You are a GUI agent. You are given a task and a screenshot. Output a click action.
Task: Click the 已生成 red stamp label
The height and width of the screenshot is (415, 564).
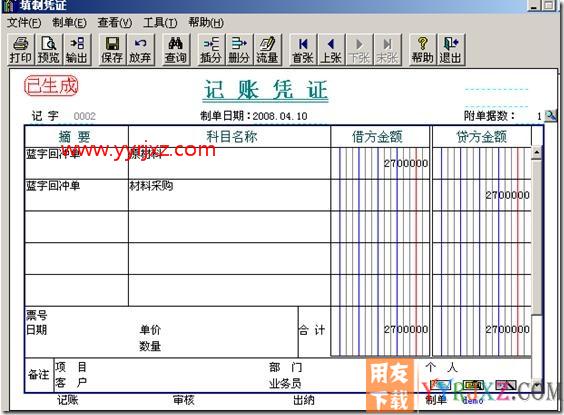point(51,86)
